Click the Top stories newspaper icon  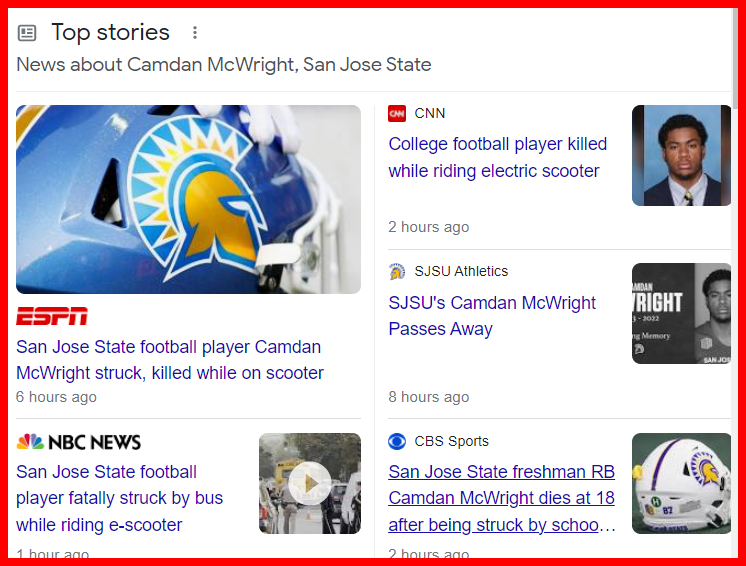click(27, 33)
